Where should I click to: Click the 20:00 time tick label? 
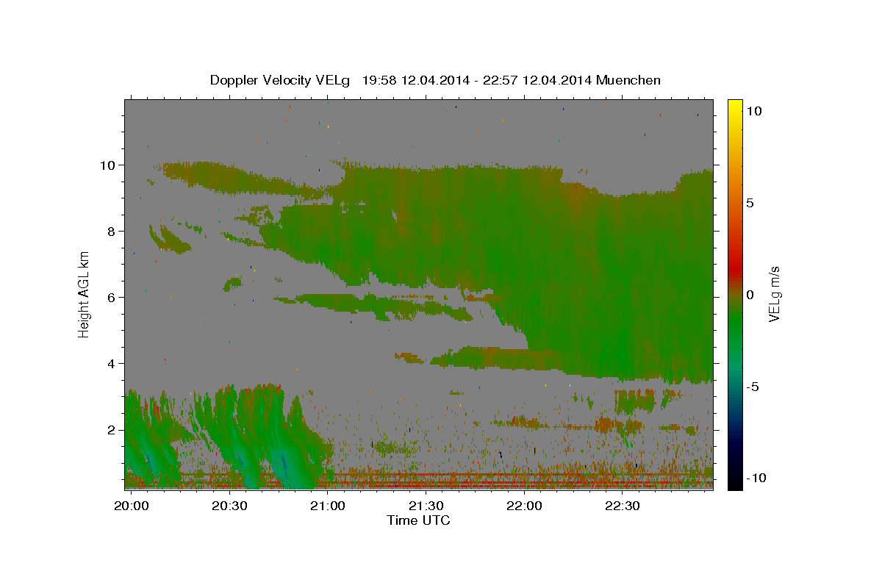(x=132, y=506)
